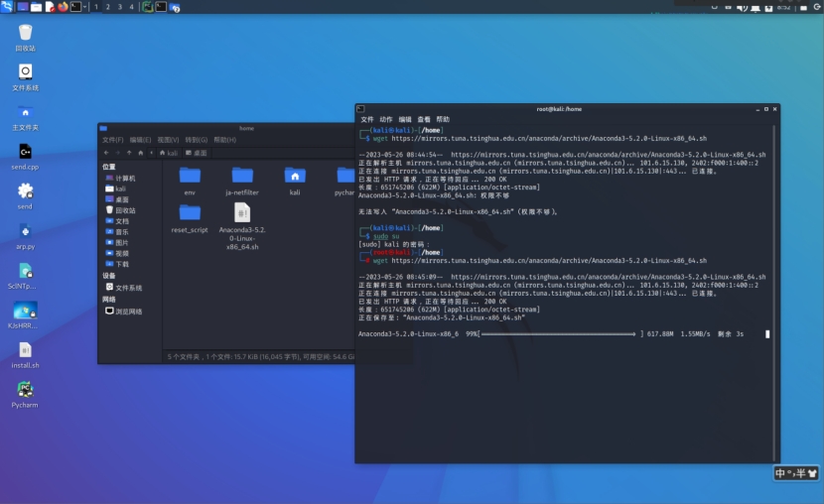824x504 pixels.
Task: Open the Anaconda3-5.2.0-Linux-x86_64.sh file
Action: click(x=241, y=212)
